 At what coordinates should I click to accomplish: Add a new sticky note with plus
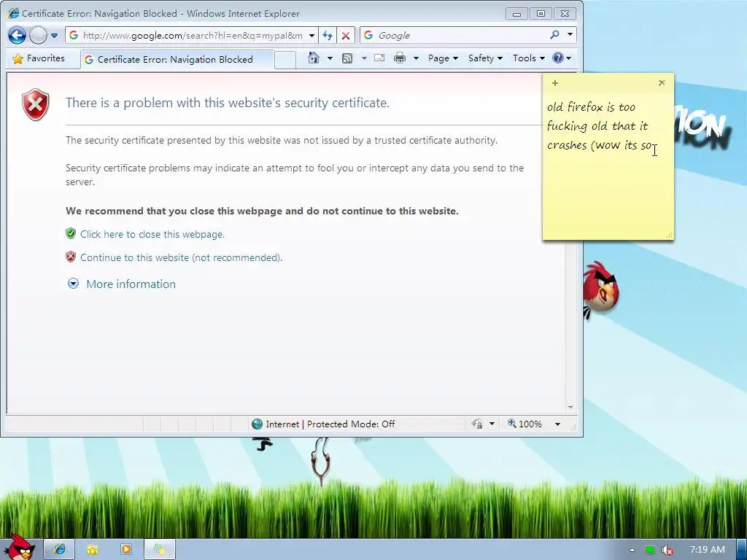[555, 83]
